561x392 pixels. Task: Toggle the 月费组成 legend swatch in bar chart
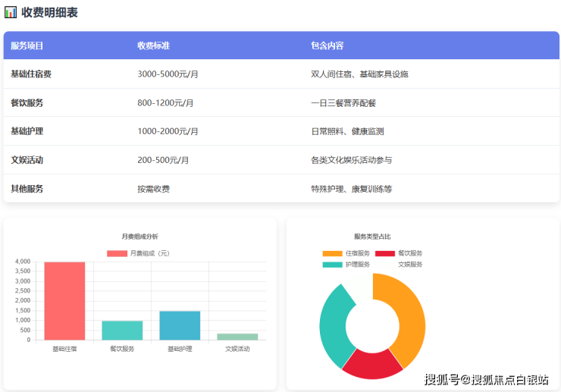117,252
